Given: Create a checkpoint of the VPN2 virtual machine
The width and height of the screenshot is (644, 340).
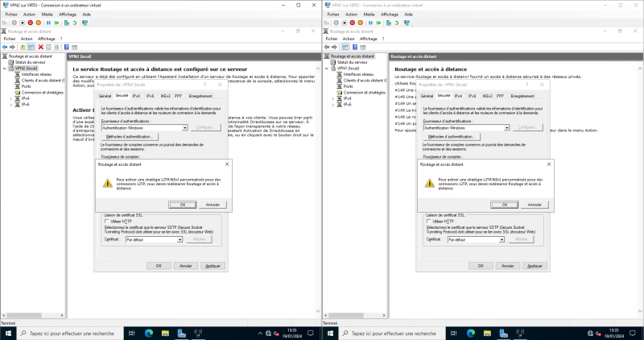Looking at the screenshot, I should [x=67, y=23].
